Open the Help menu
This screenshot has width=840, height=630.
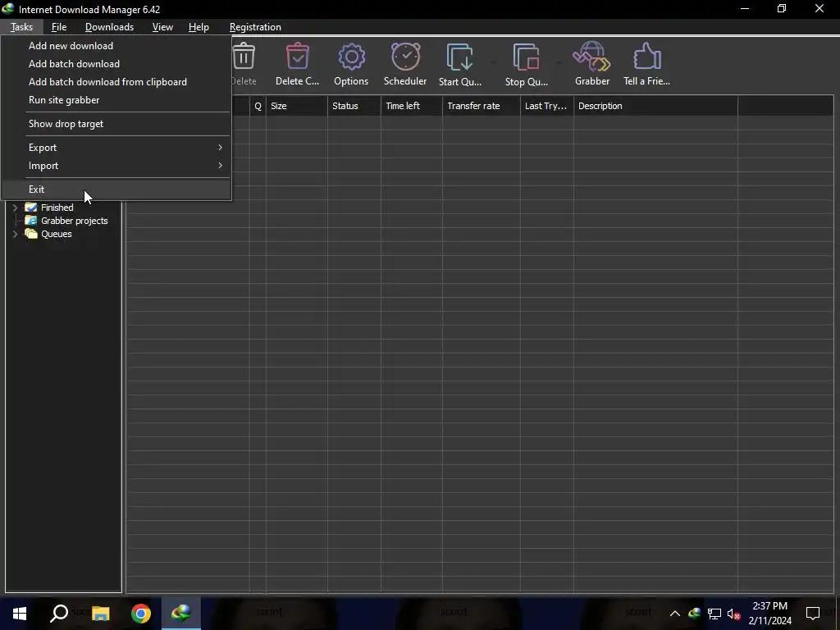[x=199, y=27]
